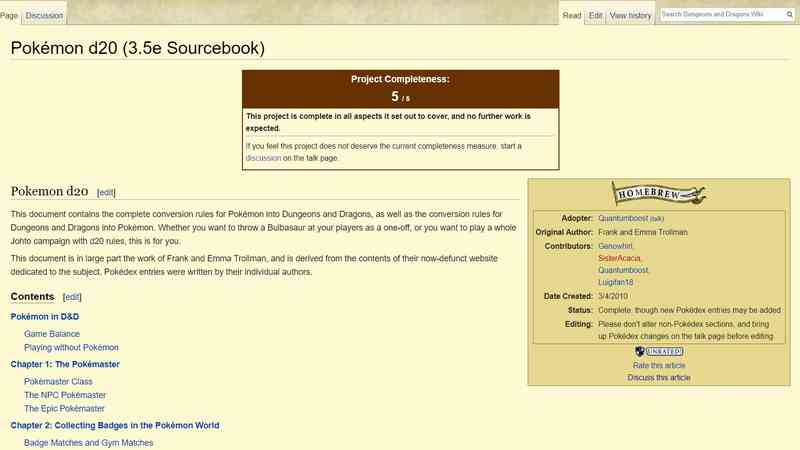Image resolution: width=800 pixels, height=450 pixels.
Task: Select the Edit tab at top
Action: [595, 15]
